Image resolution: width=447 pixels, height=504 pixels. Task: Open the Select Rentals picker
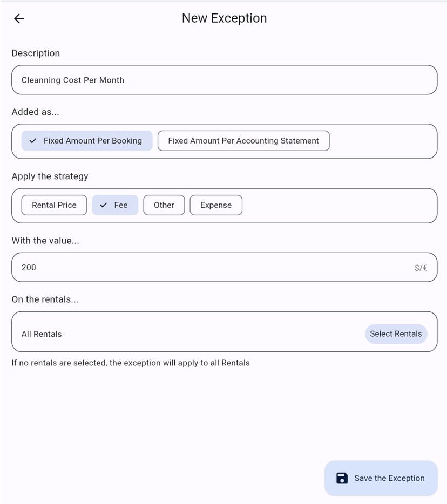coord(396,334)
